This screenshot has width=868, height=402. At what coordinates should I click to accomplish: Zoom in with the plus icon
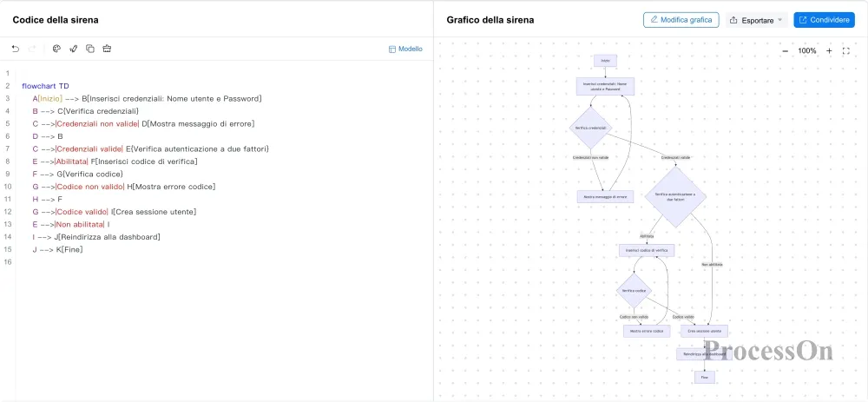pyautogui.click(x=829, y=51)
